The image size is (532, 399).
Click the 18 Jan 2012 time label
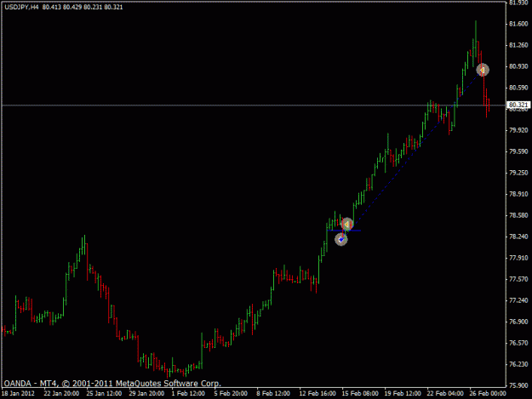coord(18,394)
